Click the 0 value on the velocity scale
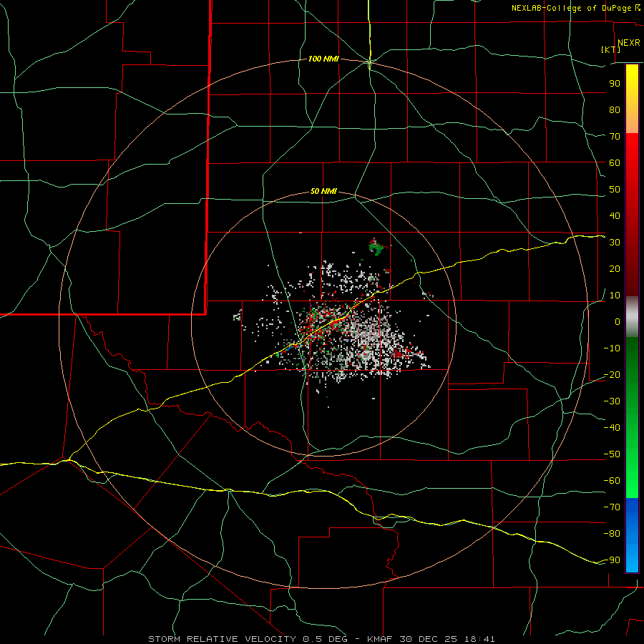 (x=618, y=321)
